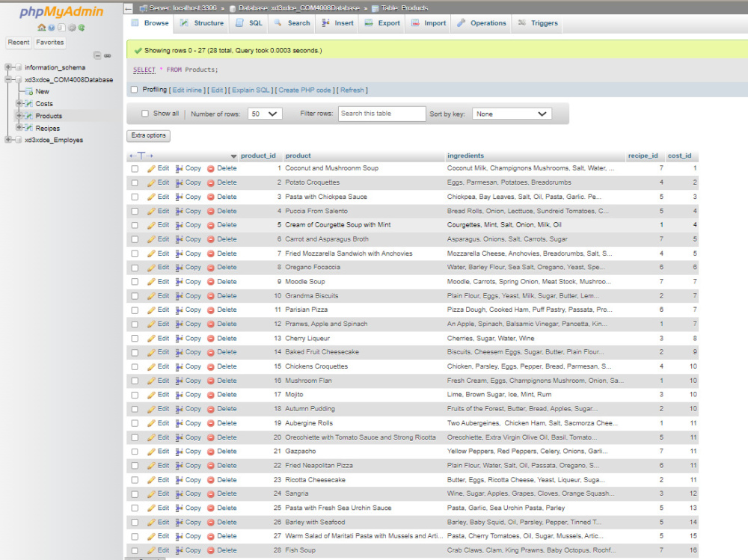Click the panel collapse icon left of Server
748x560 pixels.
(x=128, y=8)
